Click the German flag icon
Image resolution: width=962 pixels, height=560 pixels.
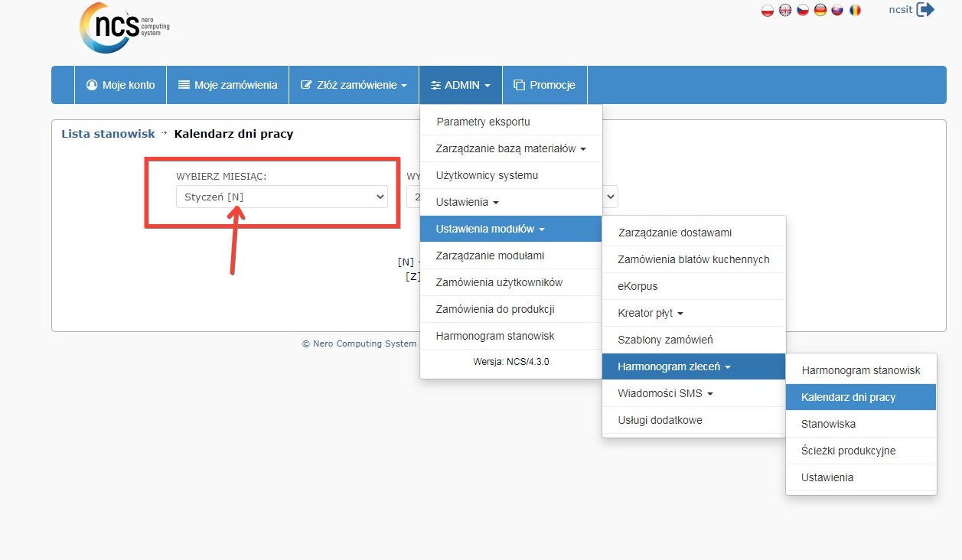[x=820, y=11]
